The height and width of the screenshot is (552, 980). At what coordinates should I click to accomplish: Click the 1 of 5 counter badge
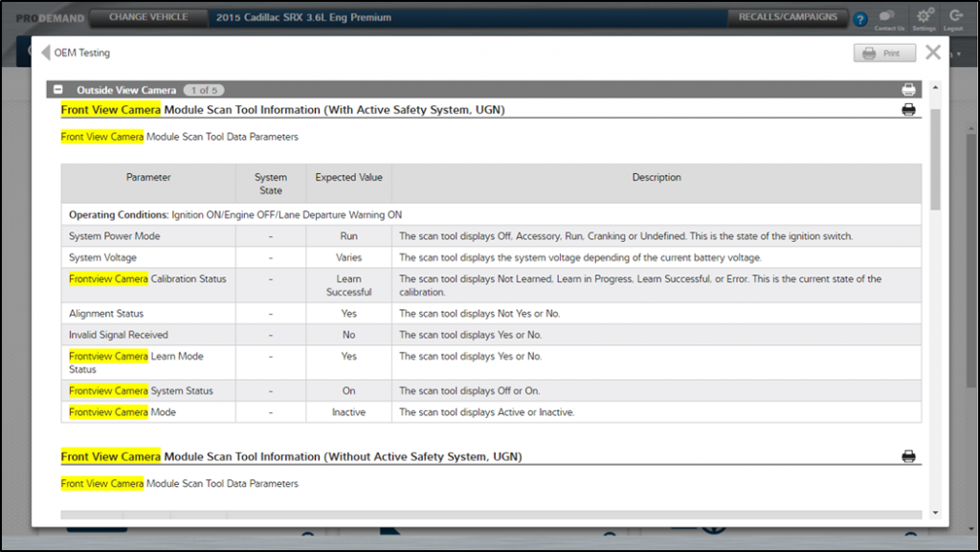203,90
